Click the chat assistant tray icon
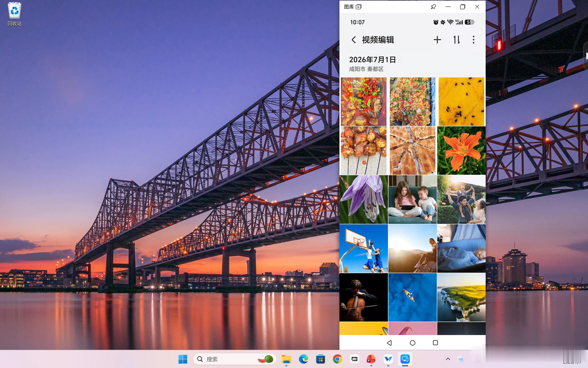The image size is (588, 368). pyautogui.click(x=460, y=359)
